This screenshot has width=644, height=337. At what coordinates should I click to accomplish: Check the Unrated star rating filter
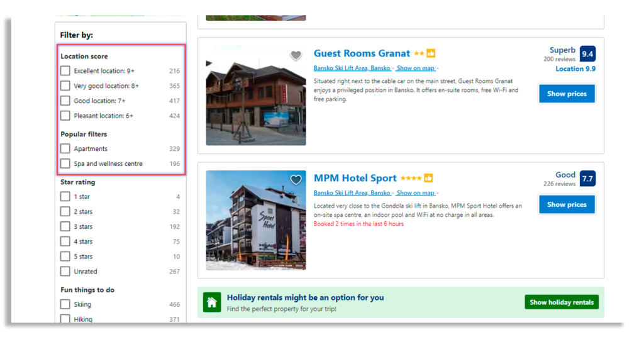pos(65,272)
